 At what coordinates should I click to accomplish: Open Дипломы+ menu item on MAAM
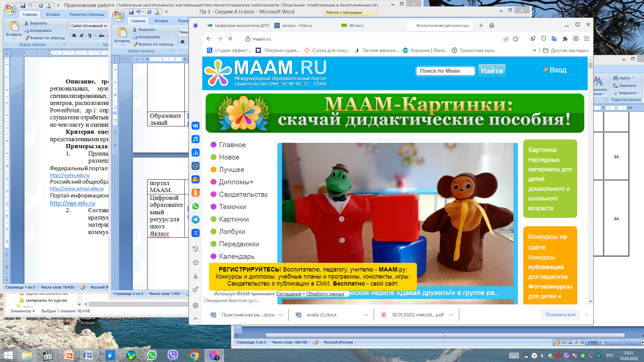pos(236,182)
